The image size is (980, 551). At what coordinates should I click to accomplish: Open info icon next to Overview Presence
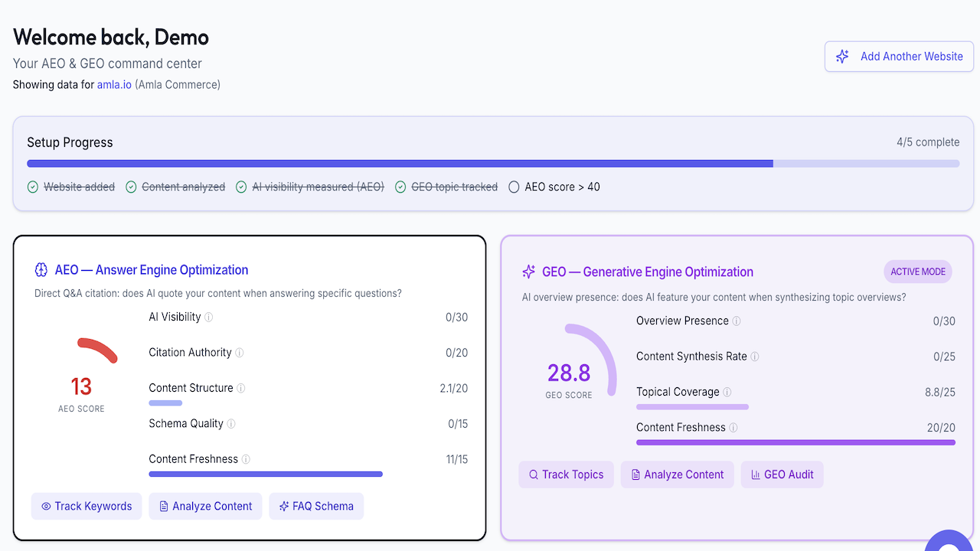point(737,321)
